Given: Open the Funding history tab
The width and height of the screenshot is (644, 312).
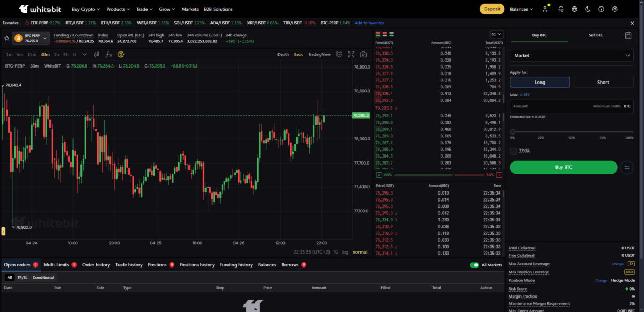Looking at the screenshot, I should pos(236,265).
